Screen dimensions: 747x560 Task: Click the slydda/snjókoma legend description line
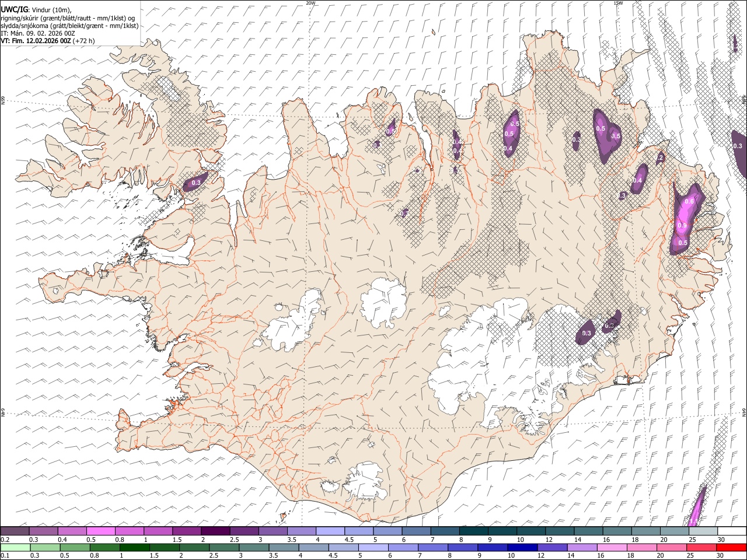pyautogui.click(x=69, y=26)
